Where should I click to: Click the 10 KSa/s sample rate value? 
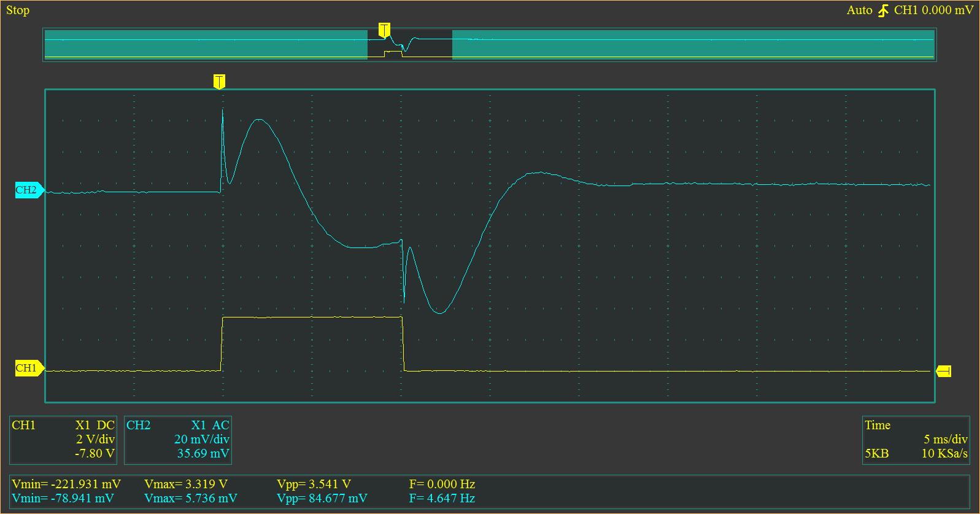944,453
